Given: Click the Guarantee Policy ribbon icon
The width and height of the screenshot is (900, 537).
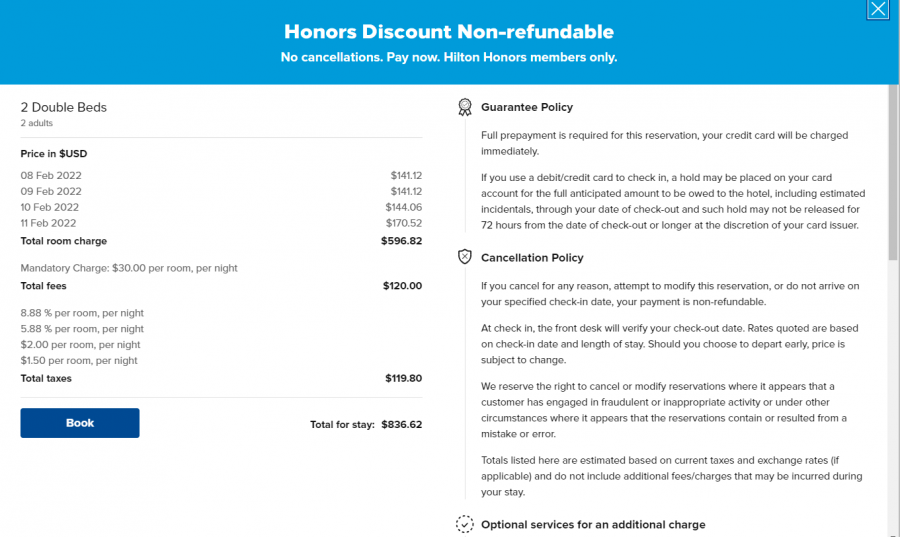Looking at the screenshot, I should [464, 107].
